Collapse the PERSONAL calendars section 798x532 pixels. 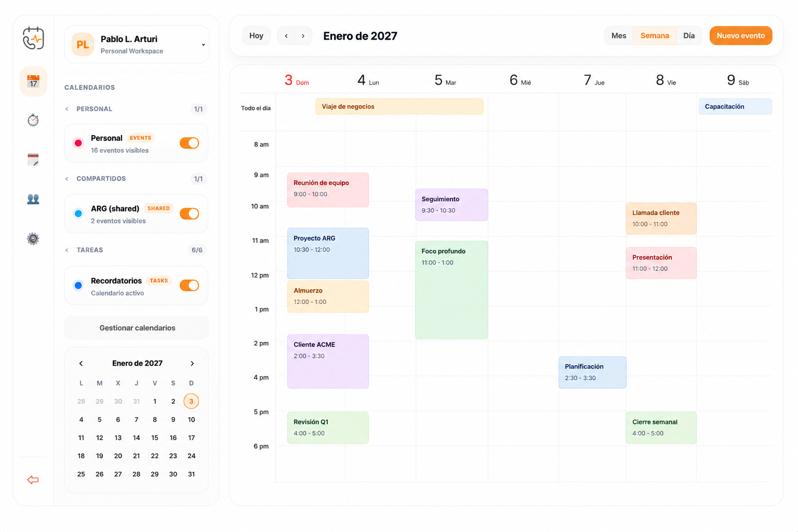[x=67, y=109]
